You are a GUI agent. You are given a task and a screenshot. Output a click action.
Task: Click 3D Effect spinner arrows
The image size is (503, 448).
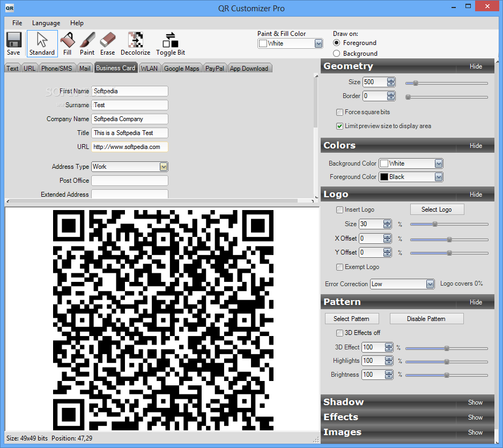(389, 347)
